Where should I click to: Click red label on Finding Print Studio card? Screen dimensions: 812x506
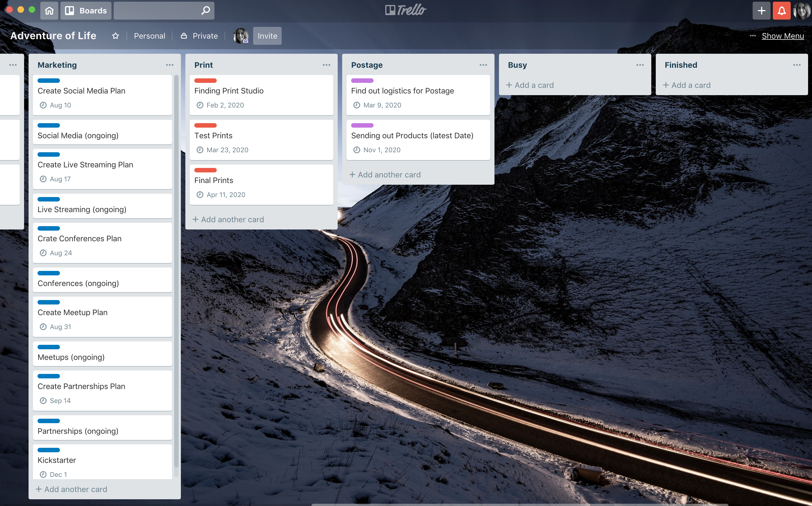point(206,81)
